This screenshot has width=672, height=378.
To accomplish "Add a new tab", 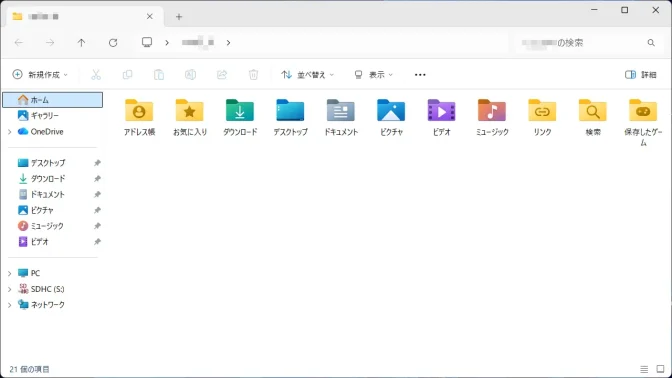I will point(179,17).
